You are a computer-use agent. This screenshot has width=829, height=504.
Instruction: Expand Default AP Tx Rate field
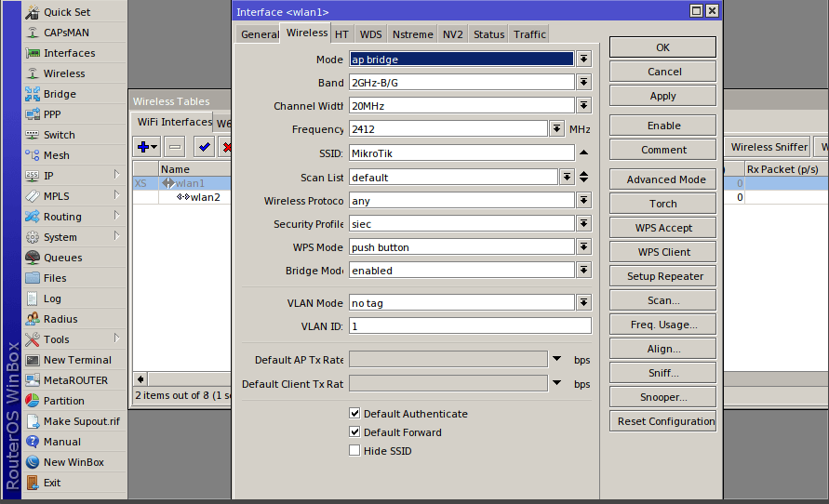point(556,359)
